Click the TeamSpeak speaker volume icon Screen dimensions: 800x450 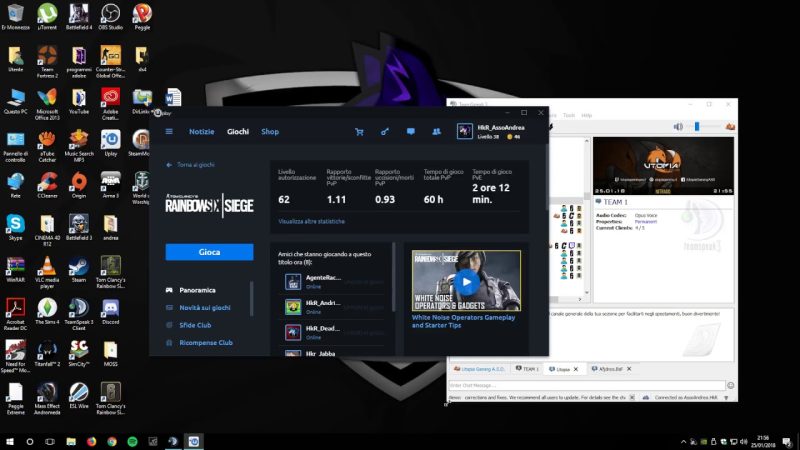tap(678, 127)
